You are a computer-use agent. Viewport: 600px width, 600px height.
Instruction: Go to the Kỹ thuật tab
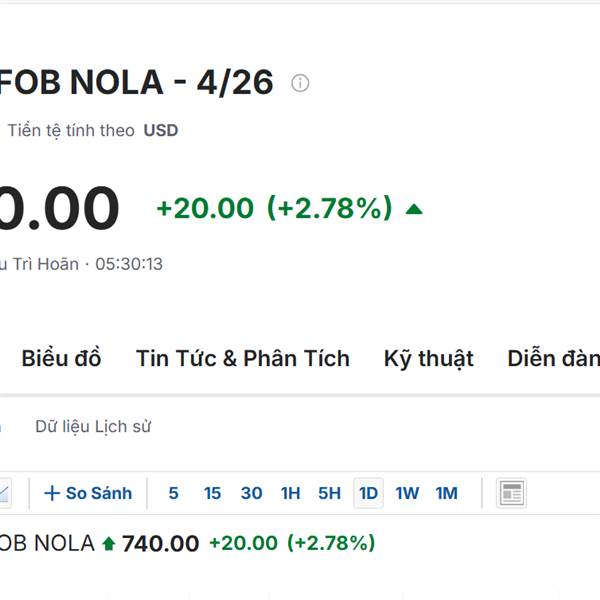(428, 358)
